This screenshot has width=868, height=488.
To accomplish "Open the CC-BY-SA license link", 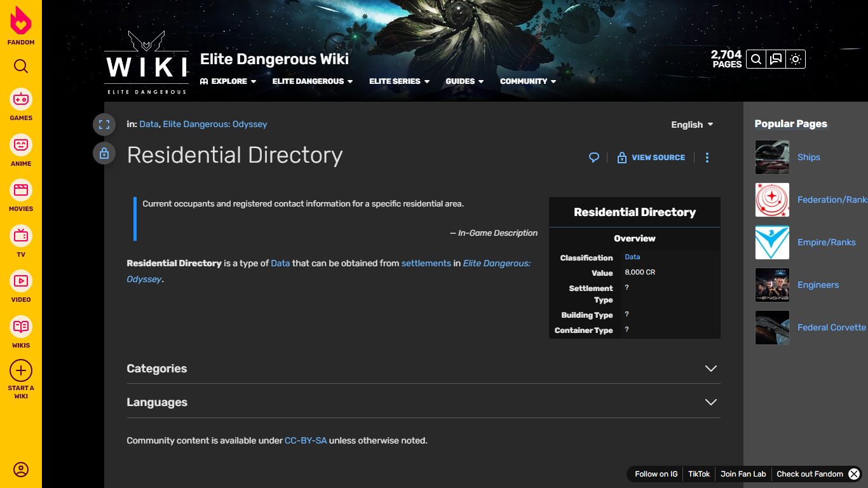I will click(x=306, y=440).
